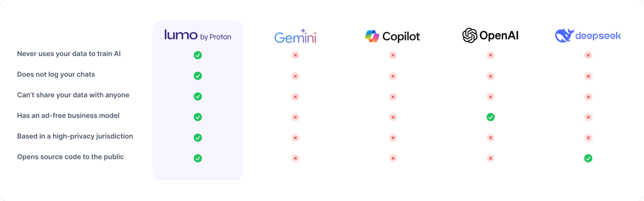The width and height of the screenshot is (644, 201).
Task: Click Gemini's red X for not logging chats
Action: tap(295, 76)
